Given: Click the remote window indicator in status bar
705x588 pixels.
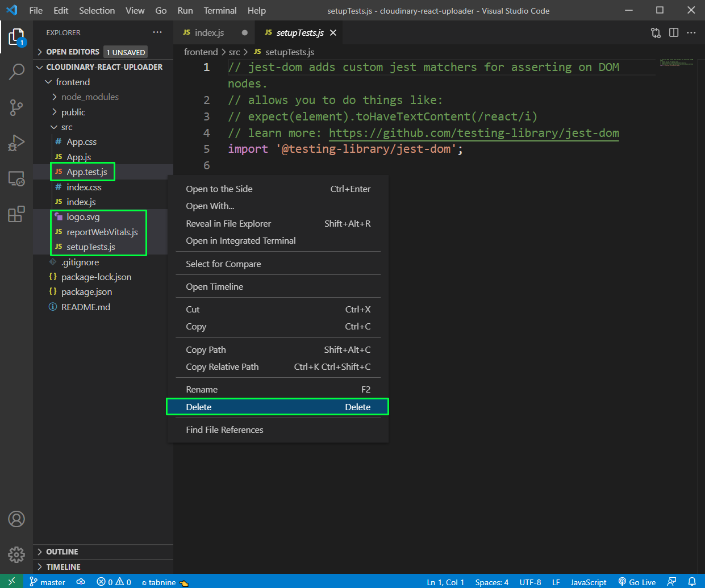Looking at the screenshot, I should click(11, 582).
